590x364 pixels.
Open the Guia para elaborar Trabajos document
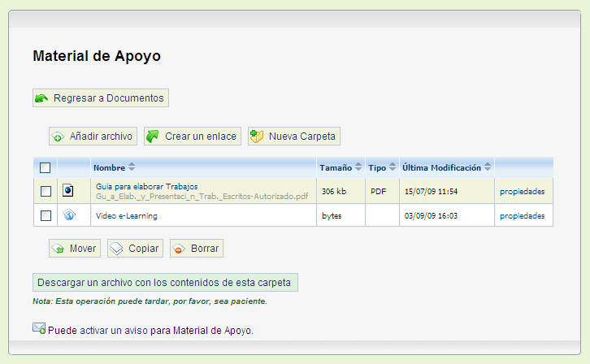(147, 187)
